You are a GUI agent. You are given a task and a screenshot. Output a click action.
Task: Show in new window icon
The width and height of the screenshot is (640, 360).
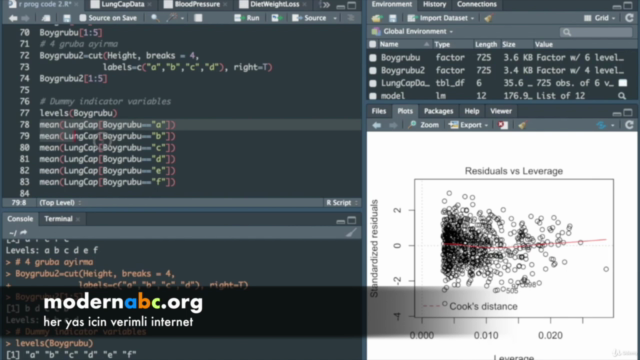pos(46,18)
